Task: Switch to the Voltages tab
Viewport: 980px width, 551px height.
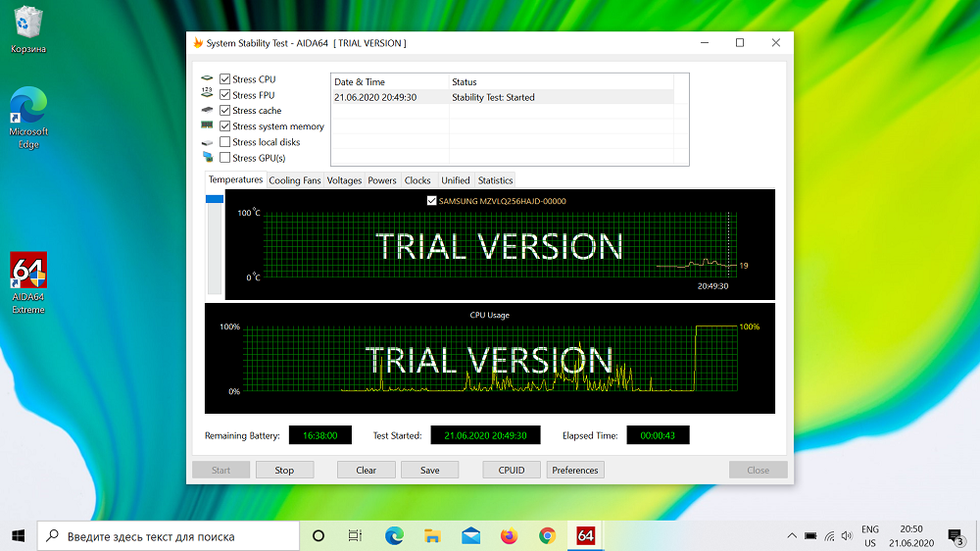Action: (x=344, y=180)
